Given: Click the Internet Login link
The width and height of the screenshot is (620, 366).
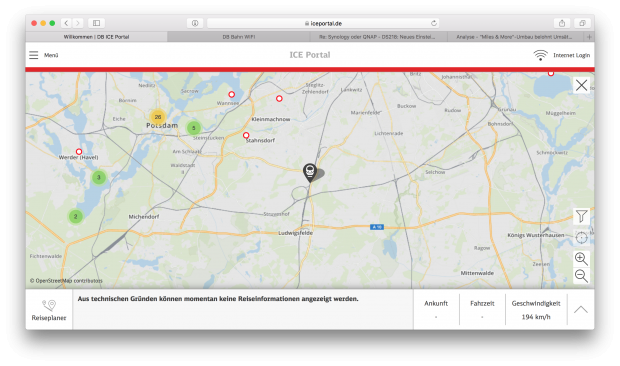Looking at the screenshot, I should click(571, 55).
